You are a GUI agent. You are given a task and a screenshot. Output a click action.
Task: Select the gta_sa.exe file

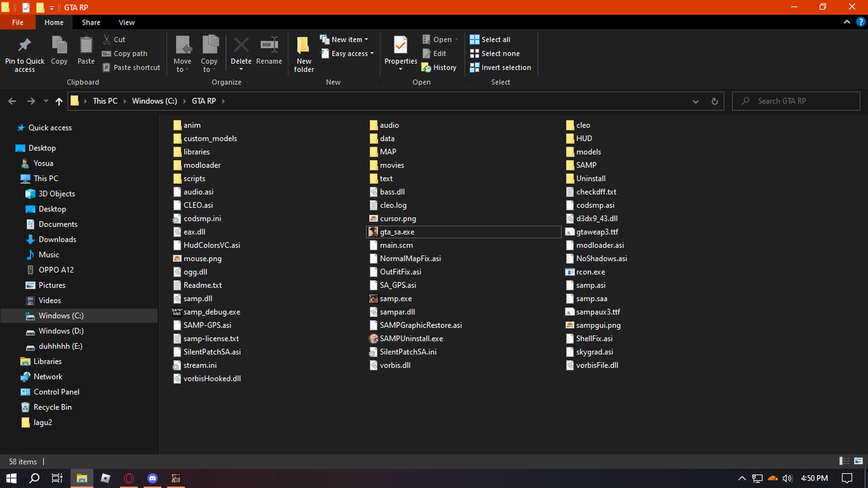click(x=397, y=232)
